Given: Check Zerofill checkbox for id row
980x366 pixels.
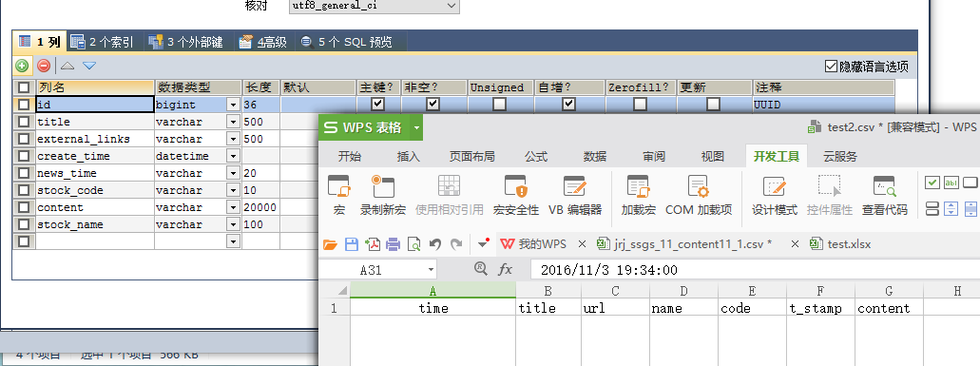Looking at the screenshot, I should pyautogui.click(x=640, y=105).
